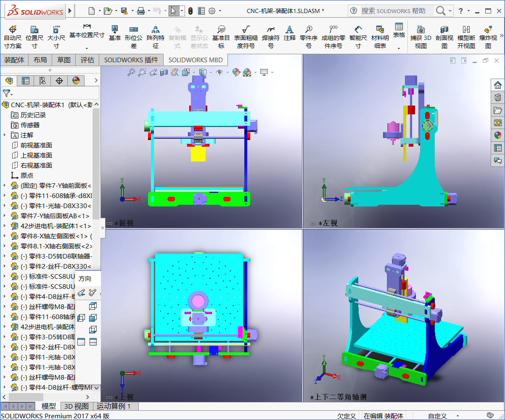Open Appearances color ball in right task pane
Screen dimensions: 505x420
498,135
